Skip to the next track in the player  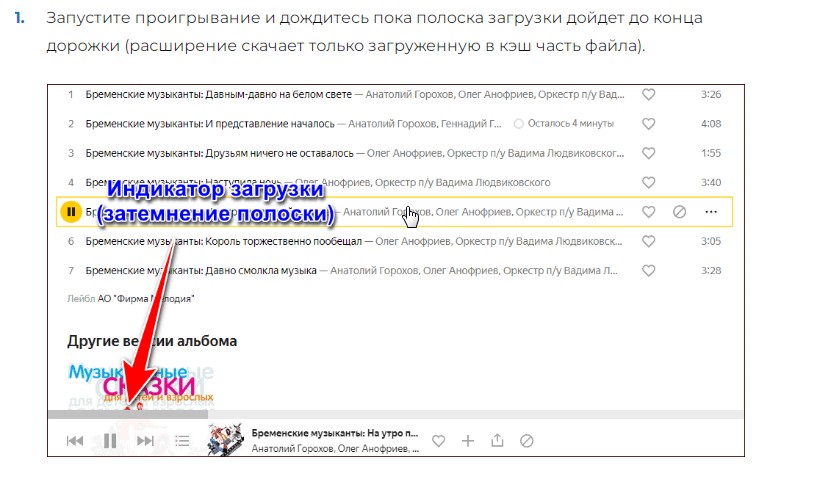click(x=145, y=441)
